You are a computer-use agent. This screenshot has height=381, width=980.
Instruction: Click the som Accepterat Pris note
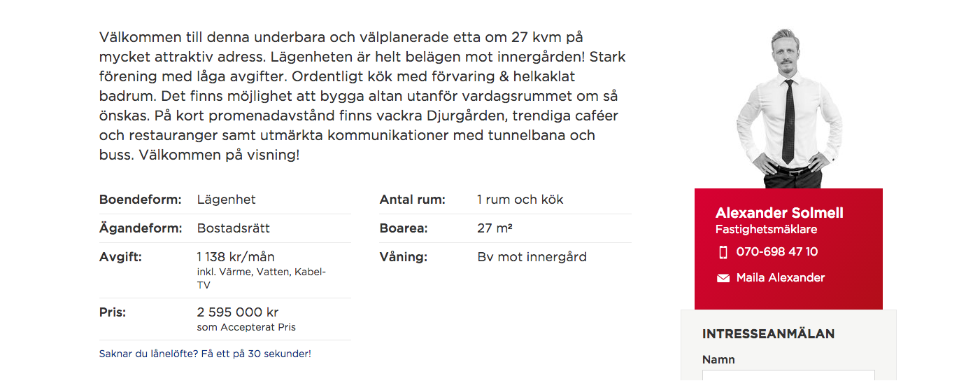(x=246, y=327)
